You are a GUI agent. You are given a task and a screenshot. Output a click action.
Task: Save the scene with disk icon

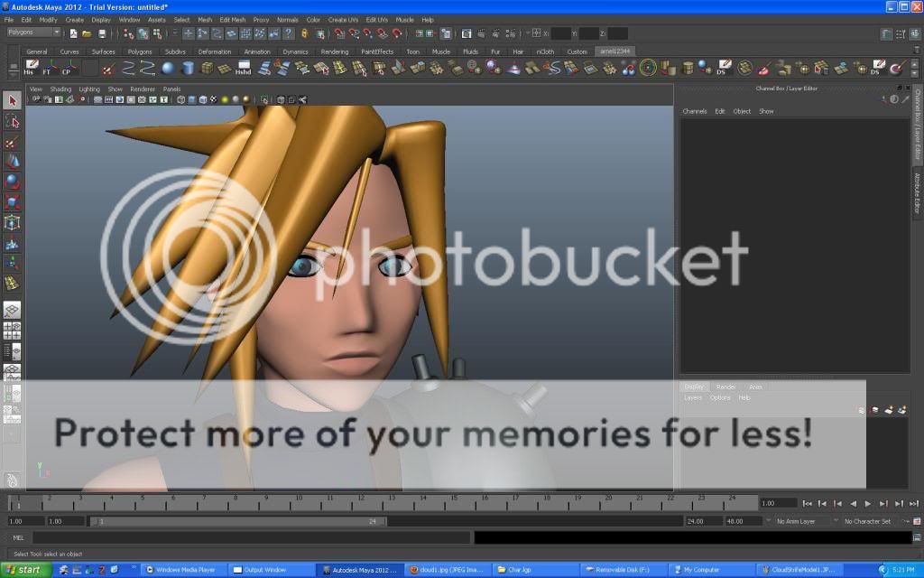click(101, 33)
